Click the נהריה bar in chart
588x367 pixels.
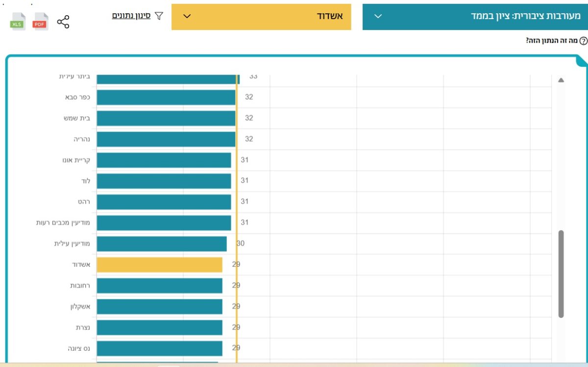tap(166, 139)
